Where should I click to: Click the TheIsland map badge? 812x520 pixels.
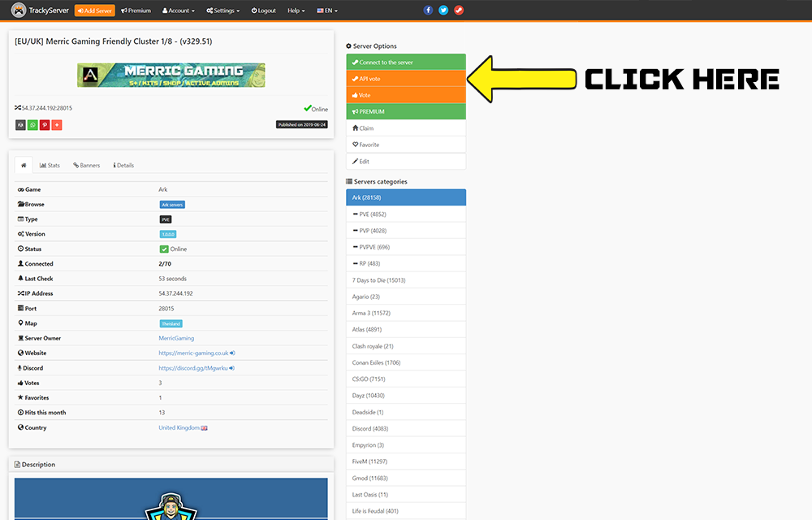171,323
